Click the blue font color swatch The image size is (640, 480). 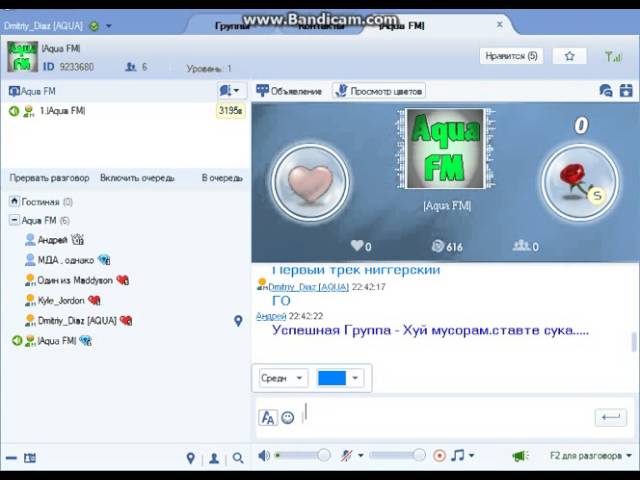click(x=332, y=378)
